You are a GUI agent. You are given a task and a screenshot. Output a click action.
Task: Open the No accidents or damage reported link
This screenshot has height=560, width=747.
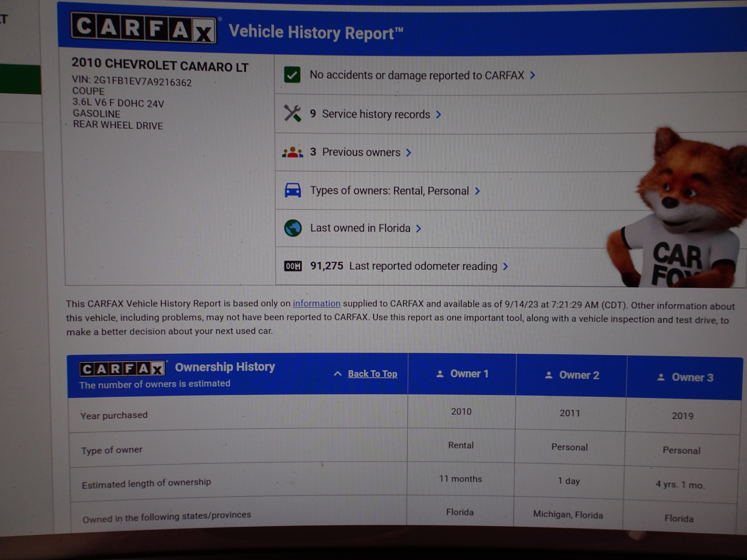[417, 75]
